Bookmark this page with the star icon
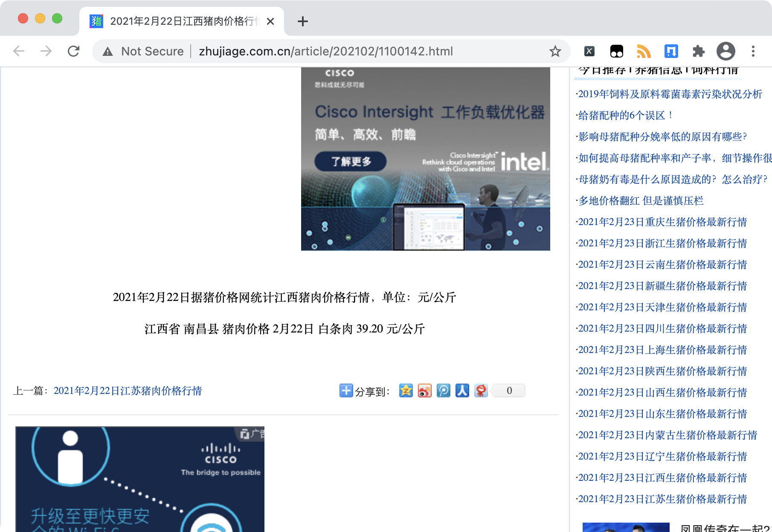This screenshot has height=532, width=772. [555, 52]
